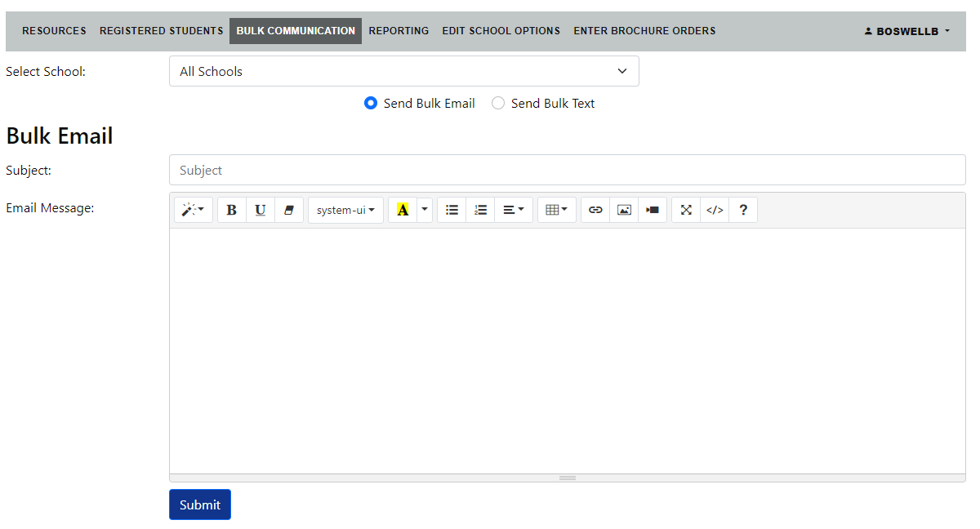Screen dimensions: 980x529
Task: Open the Reporting menu item
Action: pos(399,31)
